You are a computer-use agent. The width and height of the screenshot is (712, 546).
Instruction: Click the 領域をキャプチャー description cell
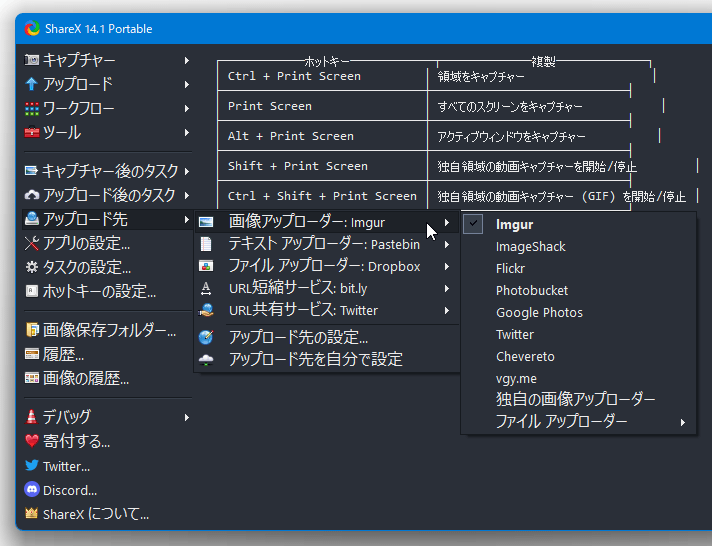[x=529, y=76]
